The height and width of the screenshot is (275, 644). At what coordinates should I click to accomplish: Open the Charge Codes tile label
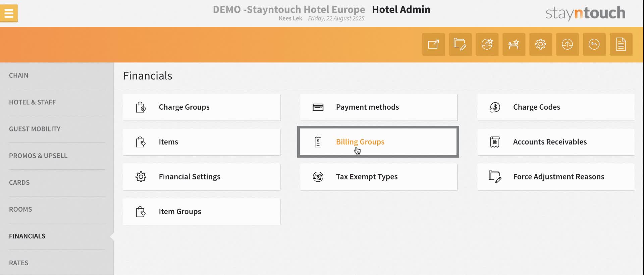(537, 107)
